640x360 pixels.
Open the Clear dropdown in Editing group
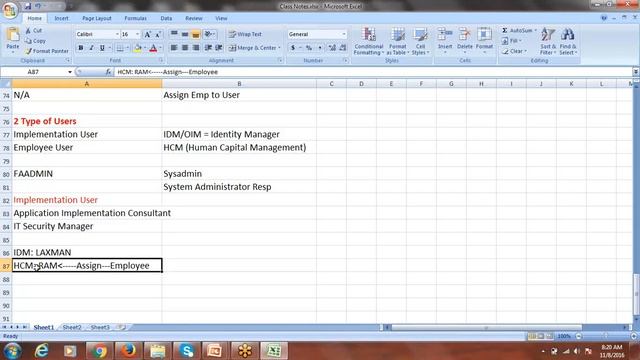point(514,51)
